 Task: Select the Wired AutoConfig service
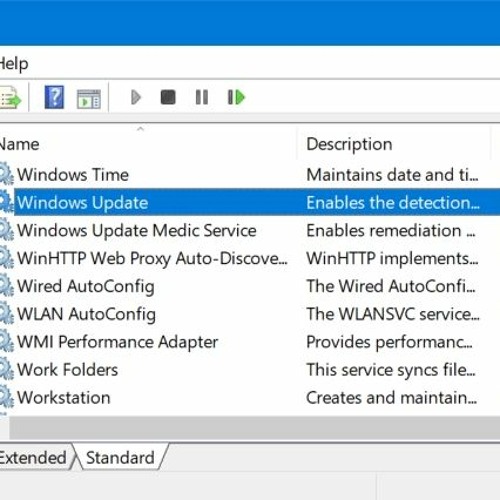(x=86, y=286)
